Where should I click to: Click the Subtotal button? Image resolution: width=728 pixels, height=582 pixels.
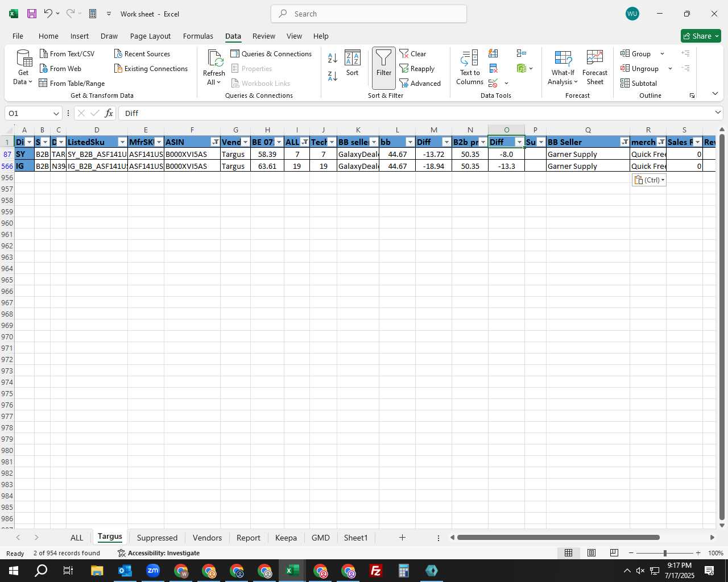[639, 83]
